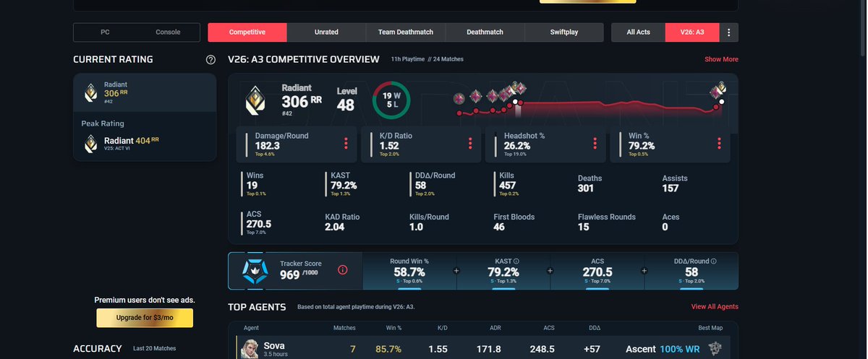Open the Headshot % three-dot options menu
This screenshot has width=868, height=359.
point(595,143)
